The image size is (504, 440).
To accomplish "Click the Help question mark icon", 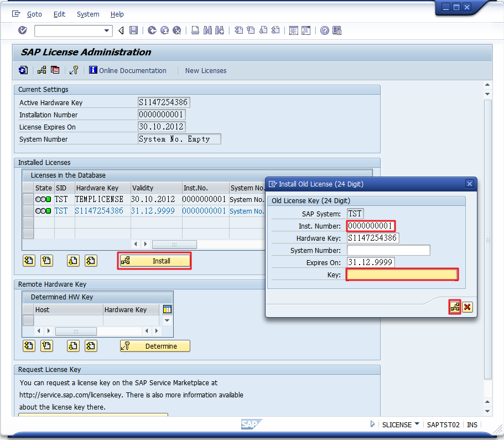I will point(325,30).
